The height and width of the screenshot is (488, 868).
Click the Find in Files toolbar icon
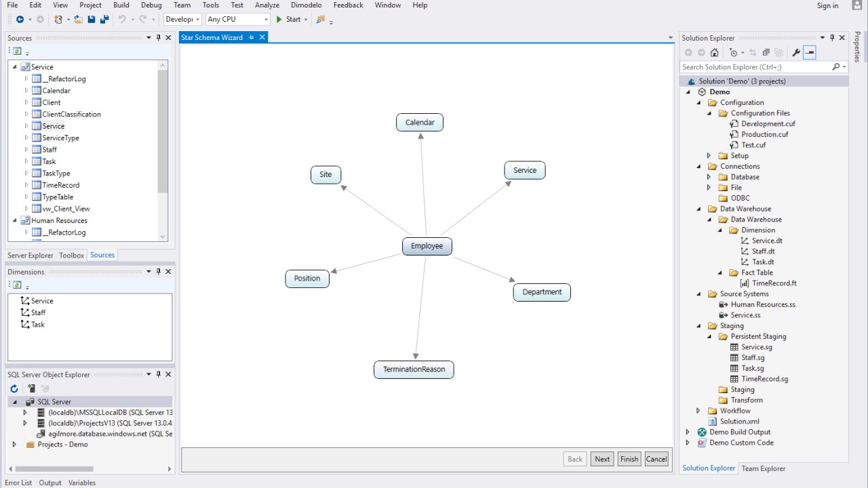[x=320, y=20]
